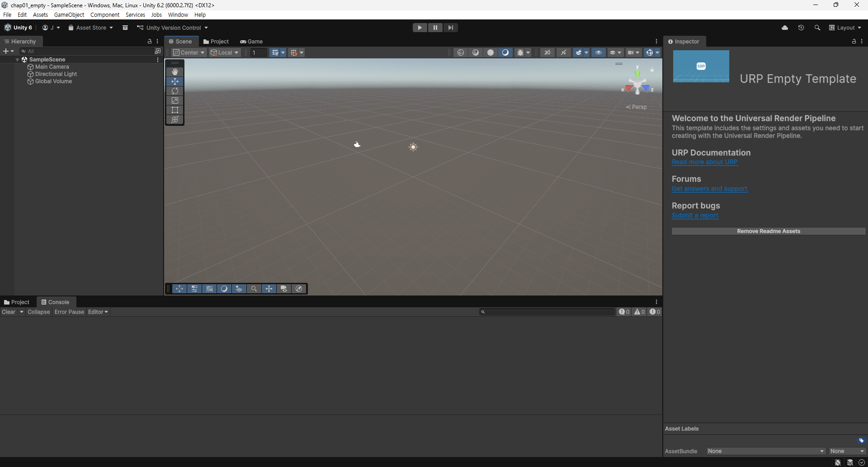Viewport: 868px width, 467px height.
Task: Toggle scene visibility eye button
Action: (599, 52)
